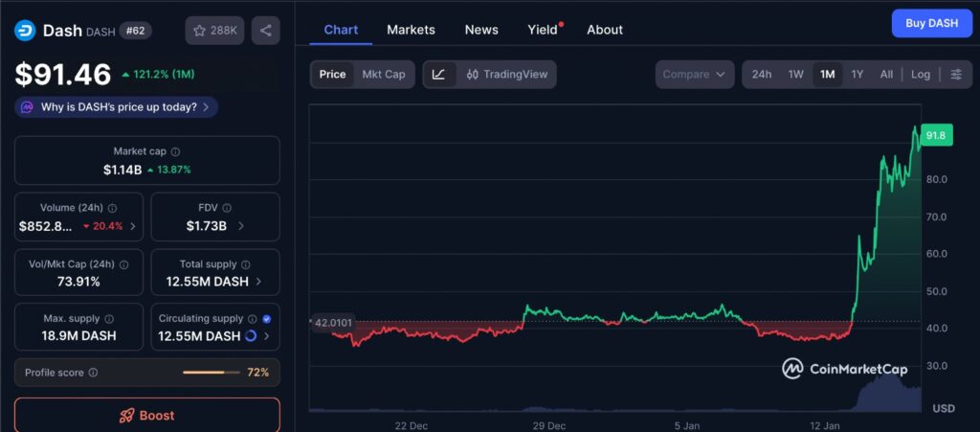The width and height of the screenshot is (980, 432).
Task: Click the verified checkmark beside Circulating supply
Action: click(267, 319)
